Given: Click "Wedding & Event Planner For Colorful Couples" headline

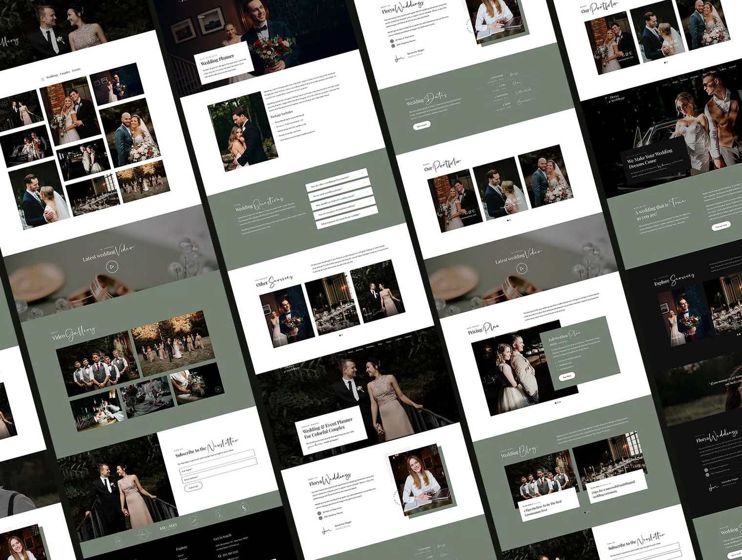Looking at the screenshot, I should [x=328, y=427].
